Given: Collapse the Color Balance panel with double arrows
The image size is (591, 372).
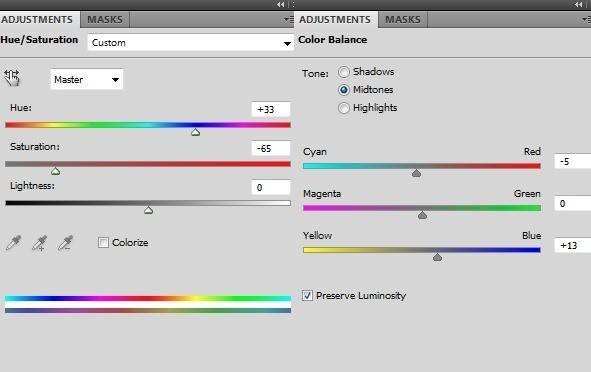Looking at the screenshot, I should (579, 5).
